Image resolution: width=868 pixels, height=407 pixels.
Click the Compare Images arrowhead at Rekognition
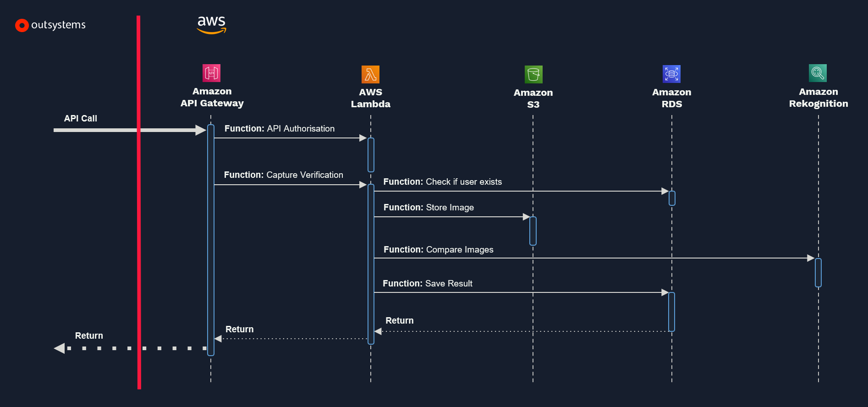point(811,258)
